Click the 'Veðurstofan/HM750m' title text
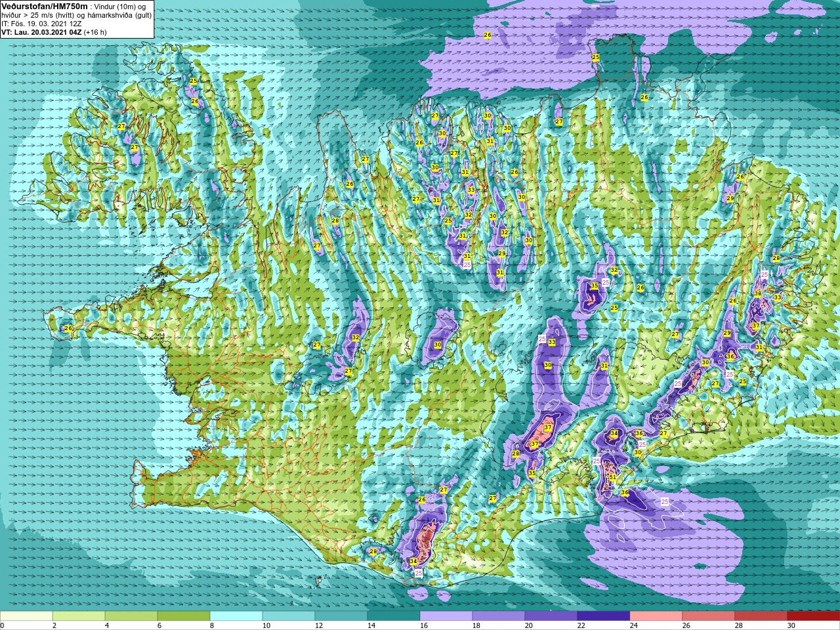Viewport: 840px width, 630px height. 45,6
